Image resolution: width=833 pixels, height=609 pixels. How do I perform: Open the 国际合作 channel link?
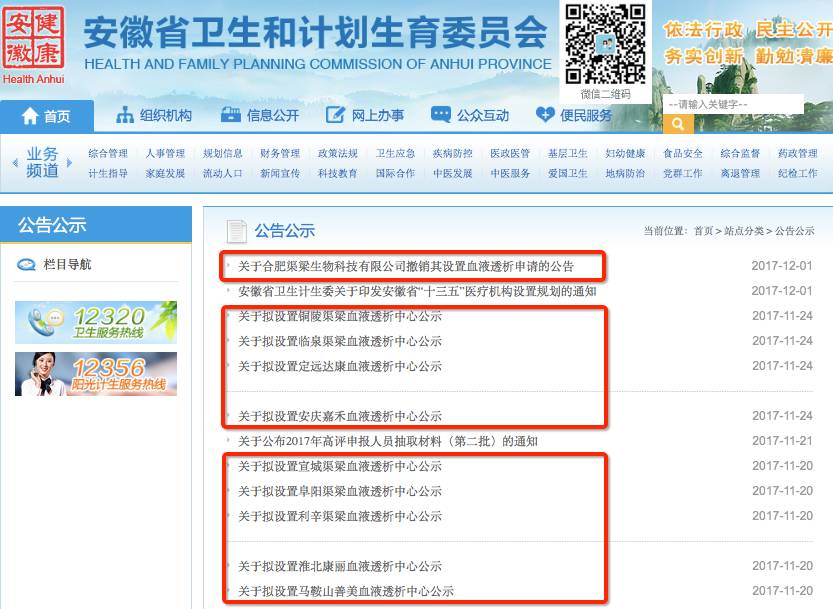point(395,173)
